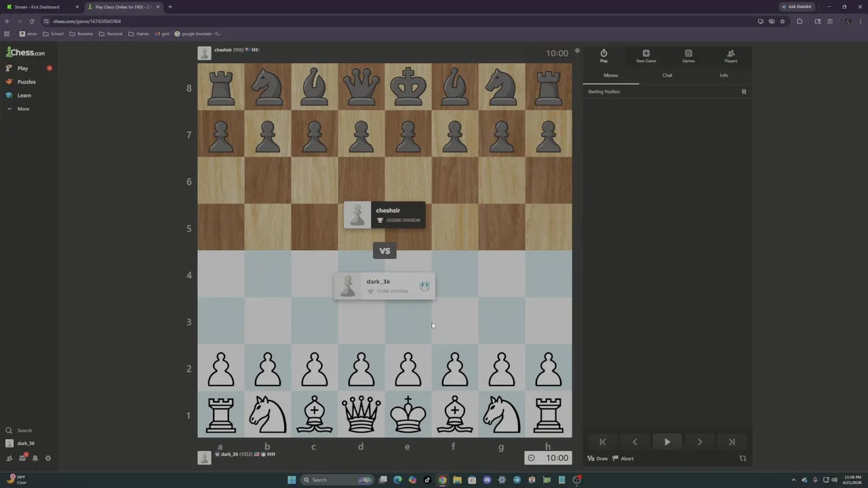Bookmark this page with star icon
This screenshot has width=868, height=488.
click(x=783, y=21)
